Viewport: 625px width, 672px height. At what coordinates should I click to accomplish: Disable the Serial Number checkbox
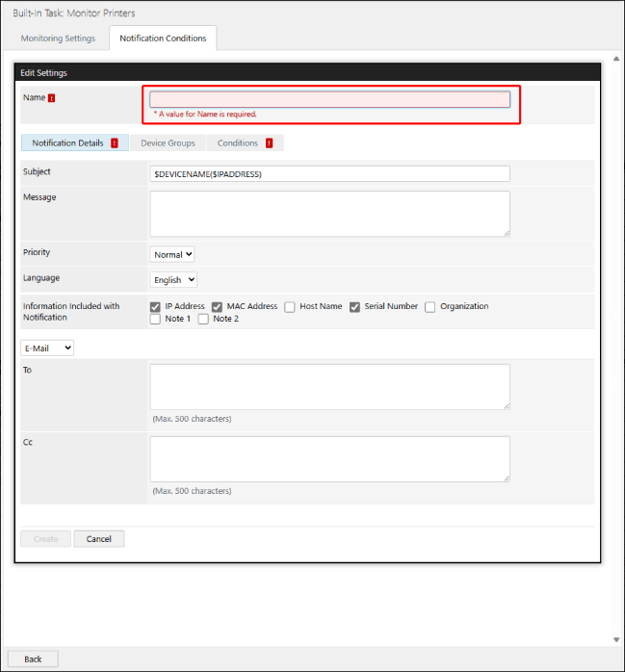pos(354,307)
